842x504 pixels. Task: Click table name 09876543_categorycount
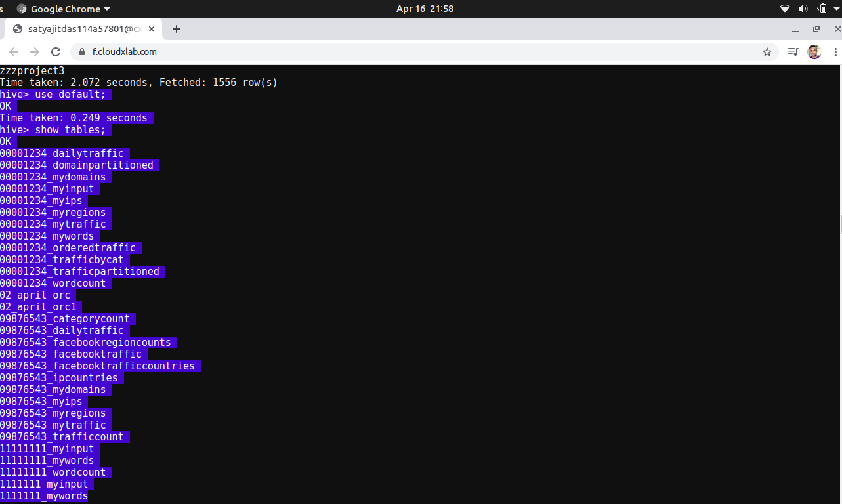click(x=65, y=319)
